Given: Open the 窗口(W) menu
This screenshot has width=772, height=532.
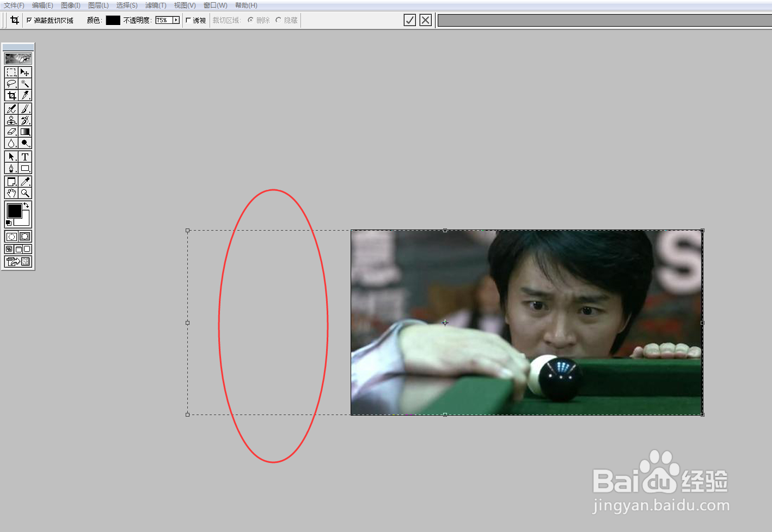Looking at the screenshot, I should pos(216,5).
